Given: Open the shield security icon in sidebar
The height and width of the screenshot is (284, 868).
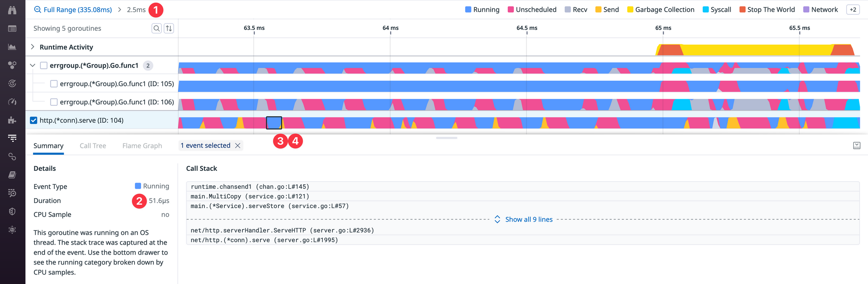Looking at the screenshot, I should pyautogui.click(x=12, y=211).
